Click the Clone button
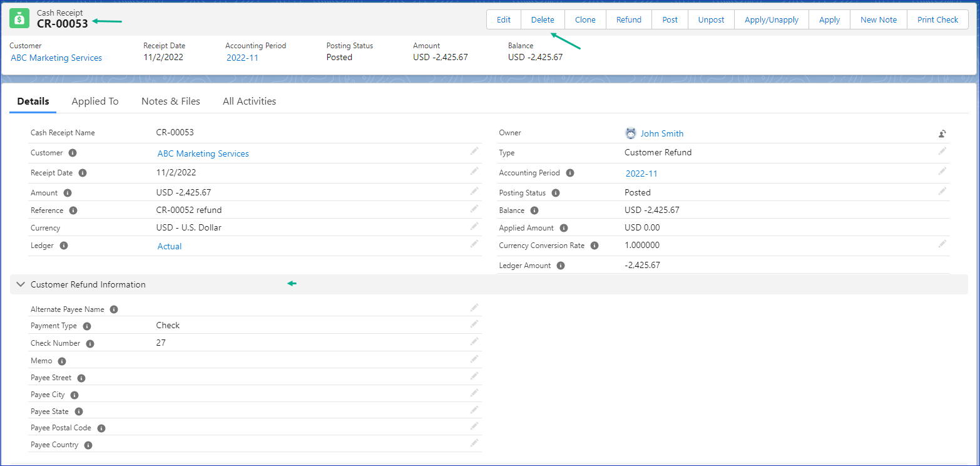 tap(585, 19)
